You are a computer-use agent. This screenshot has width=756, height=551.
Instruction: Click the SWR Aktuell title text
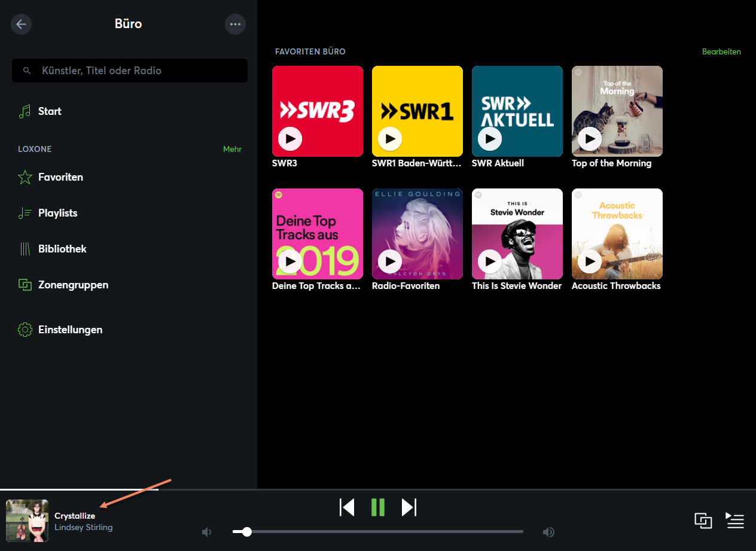498,163
